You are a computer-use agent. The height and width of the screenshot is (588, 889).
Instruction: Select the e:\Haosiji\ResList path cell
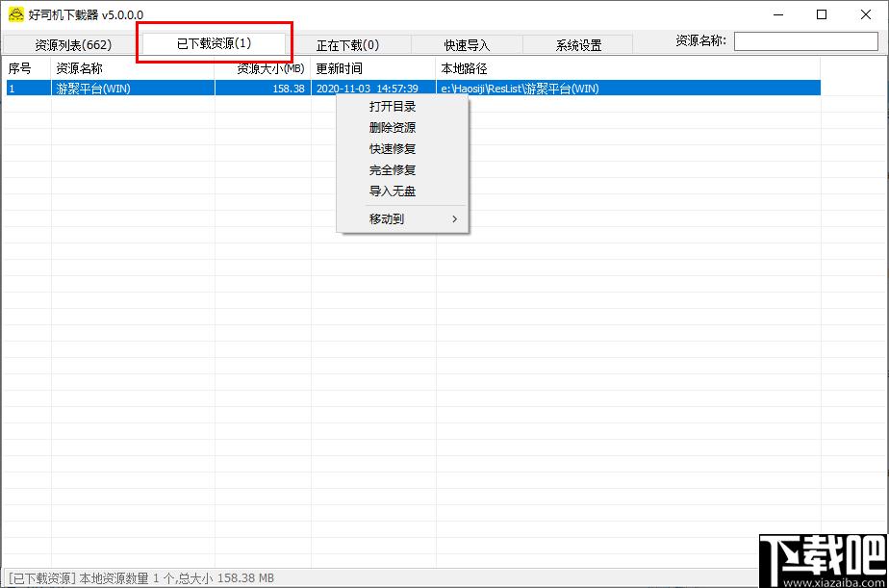click(x=628, y=89)
